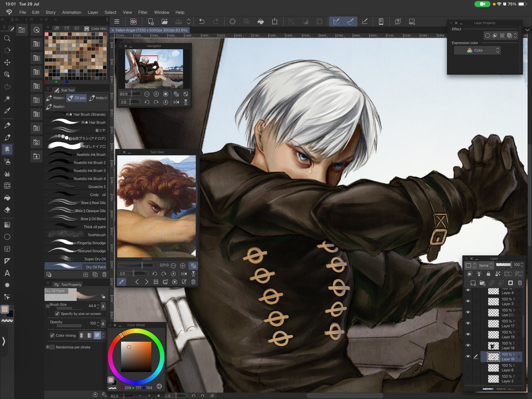
Task: Flip Navigator view horizontally
Action: 176,102
